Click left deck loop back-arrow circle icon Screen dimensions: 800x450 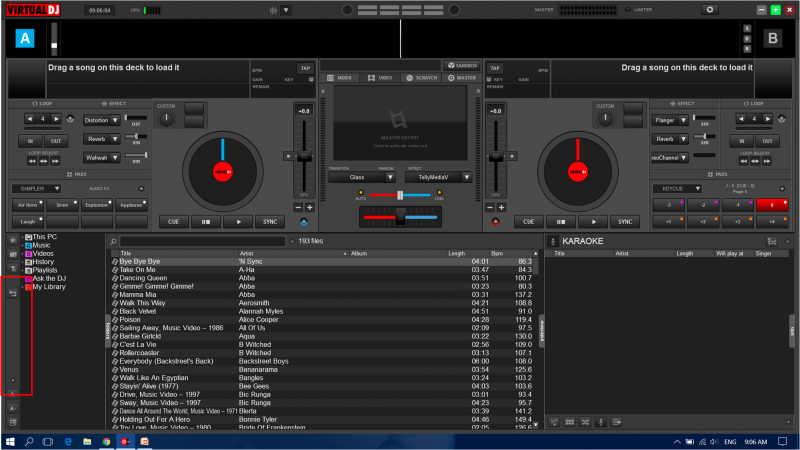pyautogui.click(x=70, y=119)
